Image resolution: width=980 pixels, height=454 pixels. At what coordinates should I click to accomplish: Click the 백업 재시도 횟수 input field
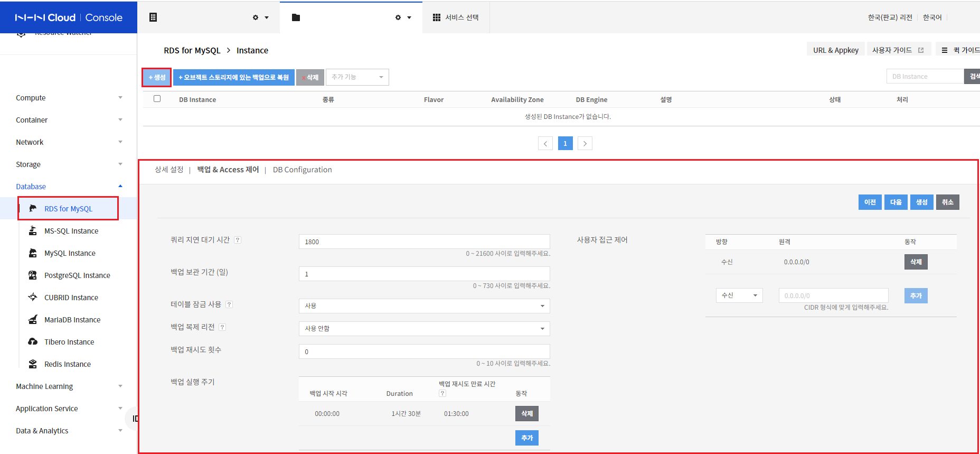click(425, 351)
